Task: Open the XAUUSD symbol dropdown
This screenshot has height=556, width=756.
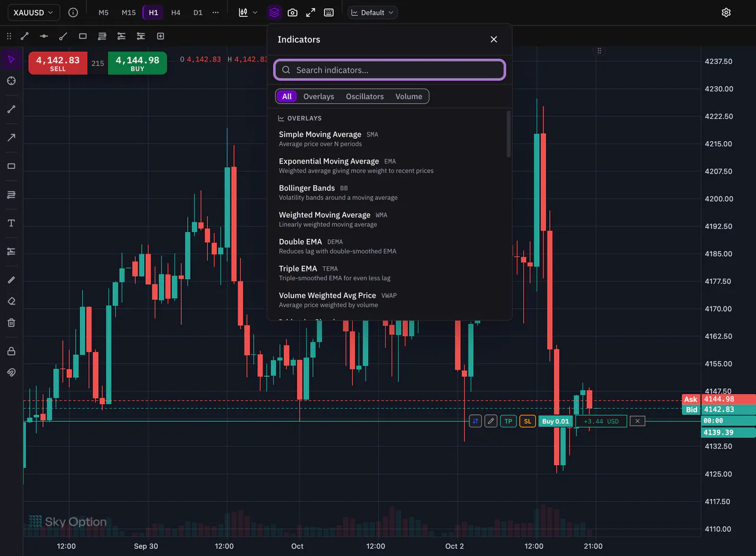Action: (x=33, y=12)
